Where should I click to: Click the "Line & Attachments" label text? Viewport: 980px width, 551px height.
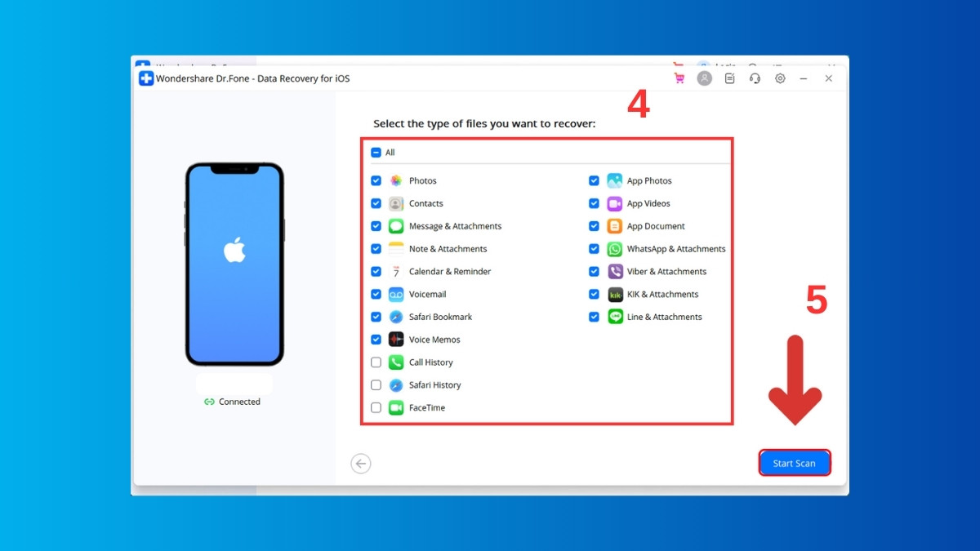click(665, 317)
